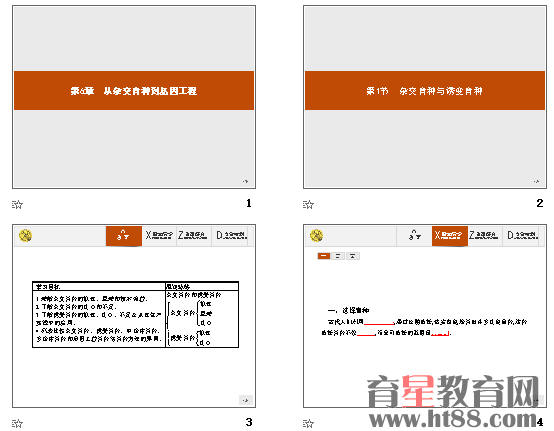The width and height of the screenshot is (554, 431).
Task: Click the next arrow icon in slide 2 corner
Action: [x=536, y=181]
